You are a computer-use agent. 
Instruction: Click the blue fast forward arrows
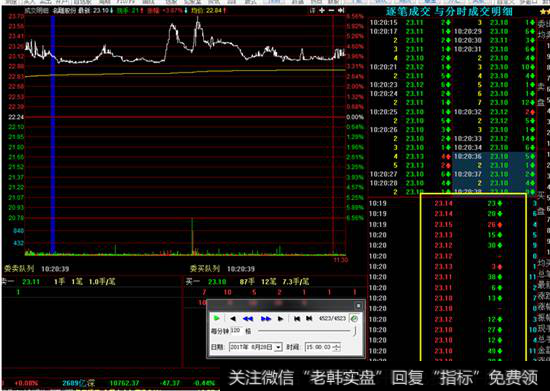266,318
